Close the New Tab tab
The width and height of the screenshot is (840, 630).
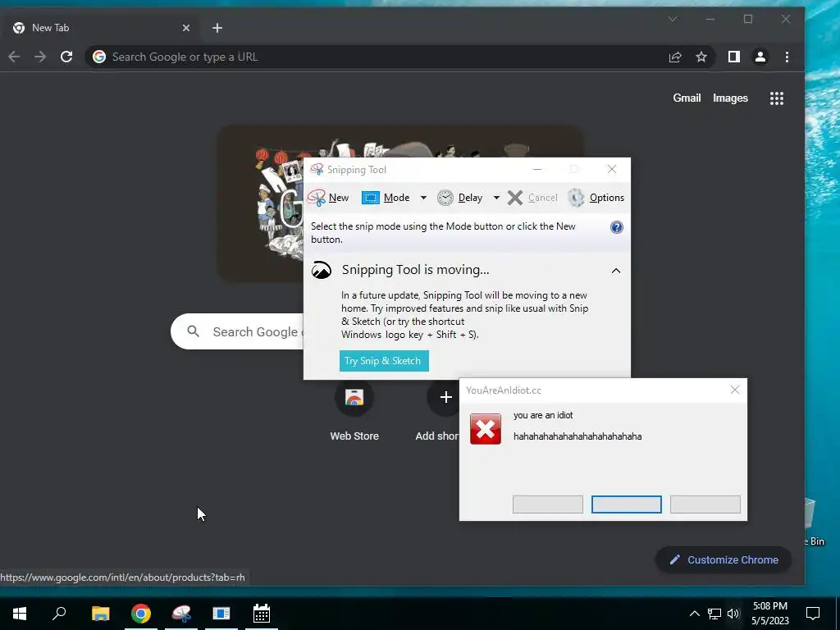pyautogui.click(x=186, y=28)
